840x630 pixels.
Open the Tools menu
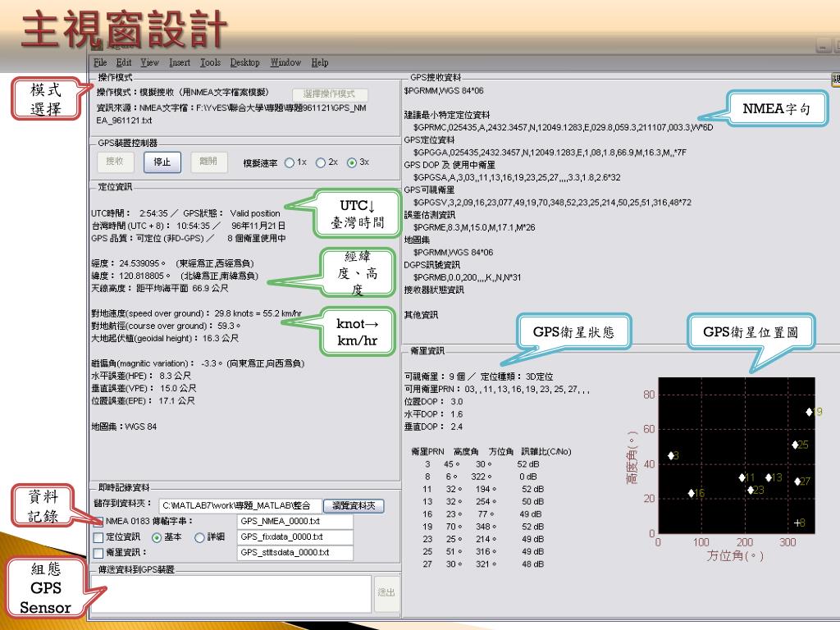210,62
